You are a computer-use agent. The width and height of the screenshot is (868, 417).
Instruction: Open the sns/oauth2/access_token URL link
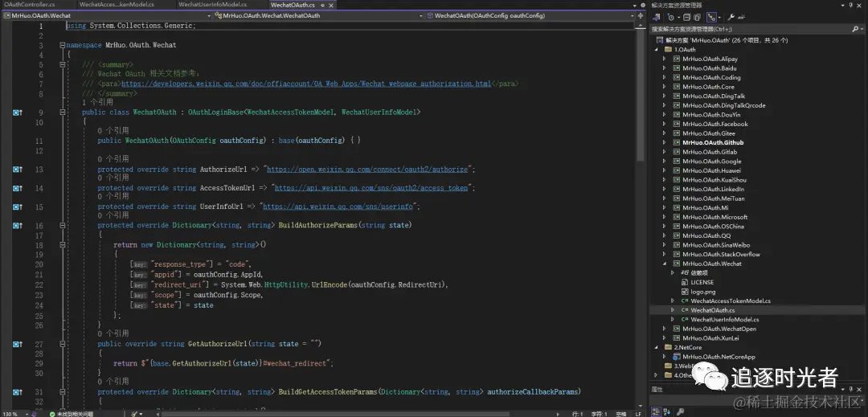tap(371, 188)
